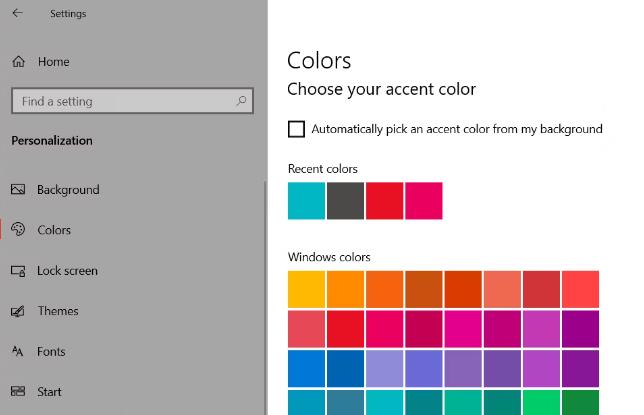Screen dimensions: 644x415
Task: Open the Home icon in sidebar
Action: pyautogui.click(x=18, y=62)
